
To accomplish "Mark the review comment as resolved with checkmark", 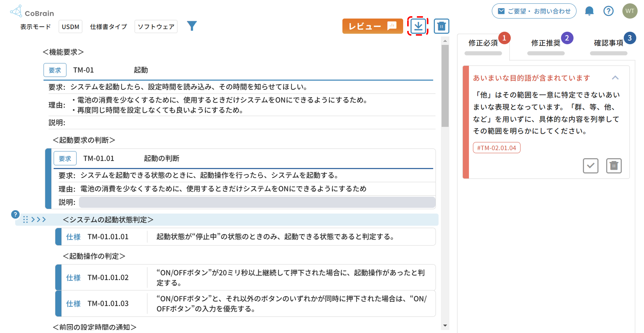I will 590,166.
